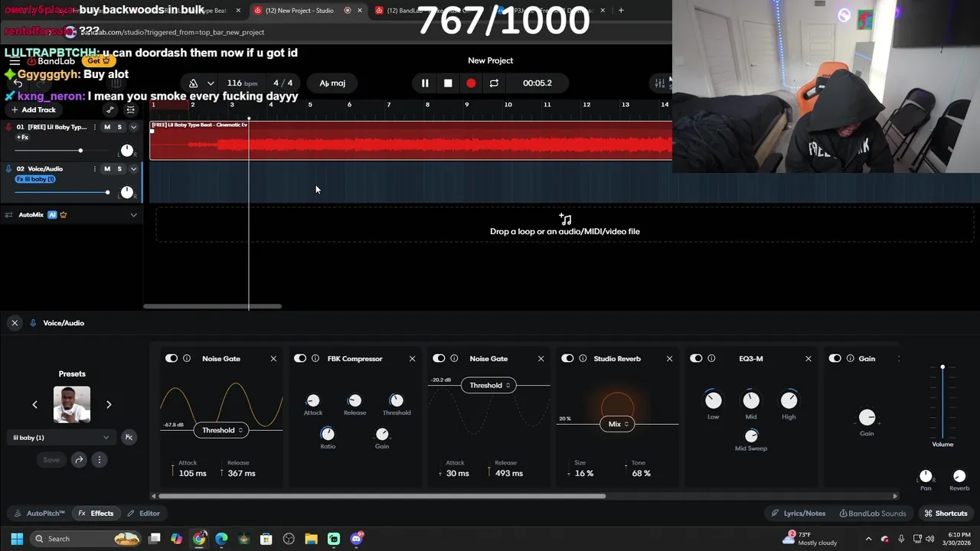
Task: Expand the AutoMix section
Action: pyautogui.click(x=133, y=215)
